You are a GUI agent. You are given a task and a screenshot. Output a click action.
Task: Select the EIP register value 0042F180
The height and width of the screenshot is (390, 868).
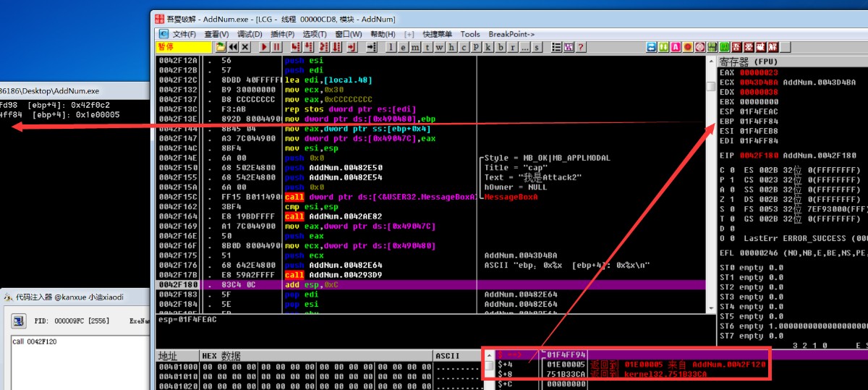759,156
